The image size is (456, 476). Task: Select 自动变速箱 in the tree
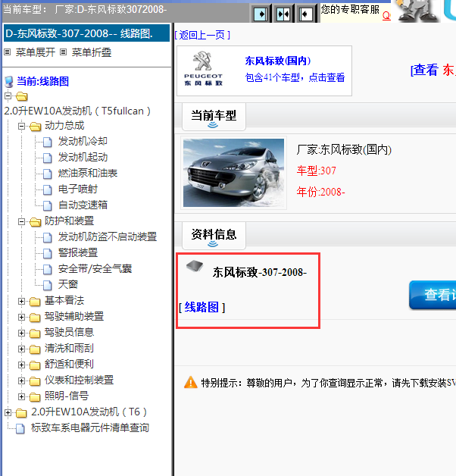[83, 205]
